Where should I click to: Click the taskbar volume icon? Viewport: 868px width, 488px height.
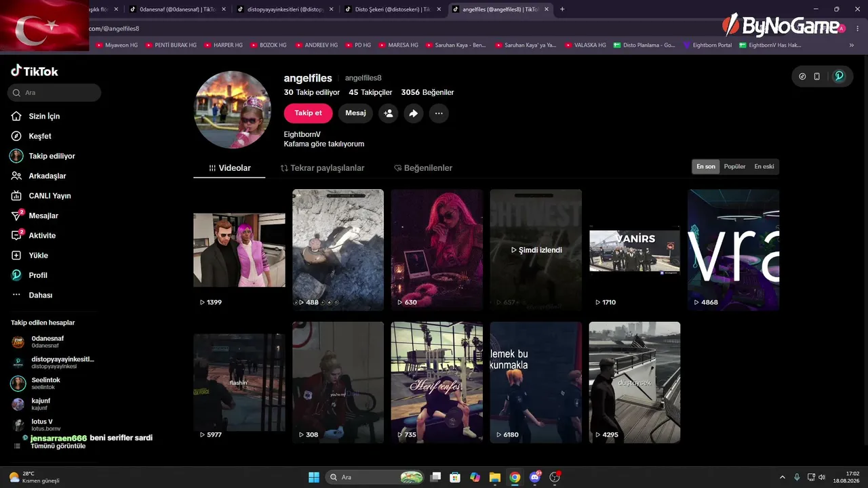[822, 477]
